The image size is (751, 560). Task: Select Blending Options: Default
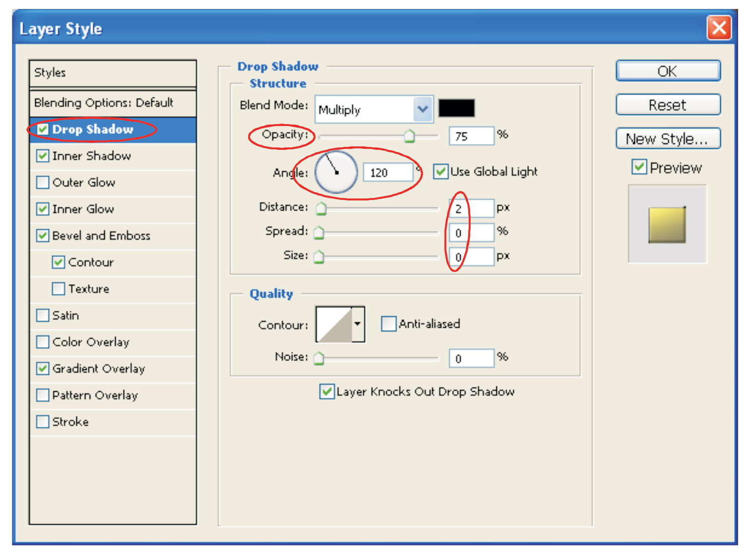pyautogui.click(x=104, y=103)
